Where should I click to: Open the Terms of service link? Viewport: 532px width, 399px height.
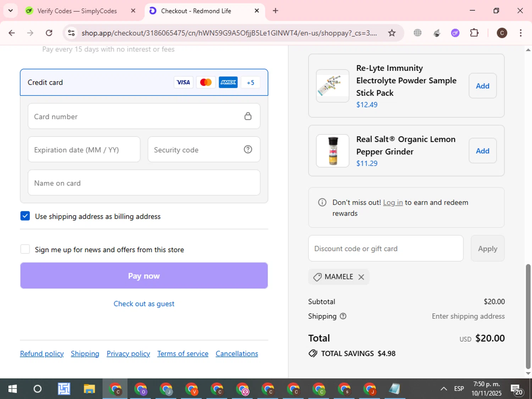183,354
